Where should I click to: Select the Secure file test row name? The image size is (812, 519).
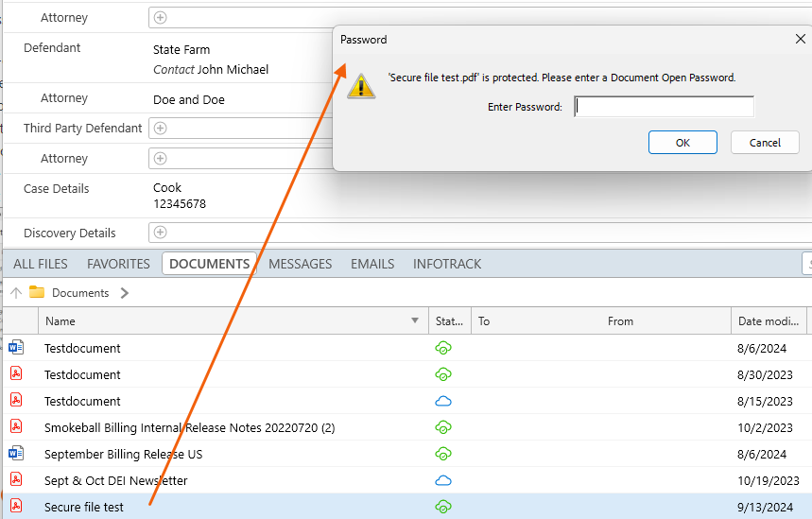pos(84,507)
